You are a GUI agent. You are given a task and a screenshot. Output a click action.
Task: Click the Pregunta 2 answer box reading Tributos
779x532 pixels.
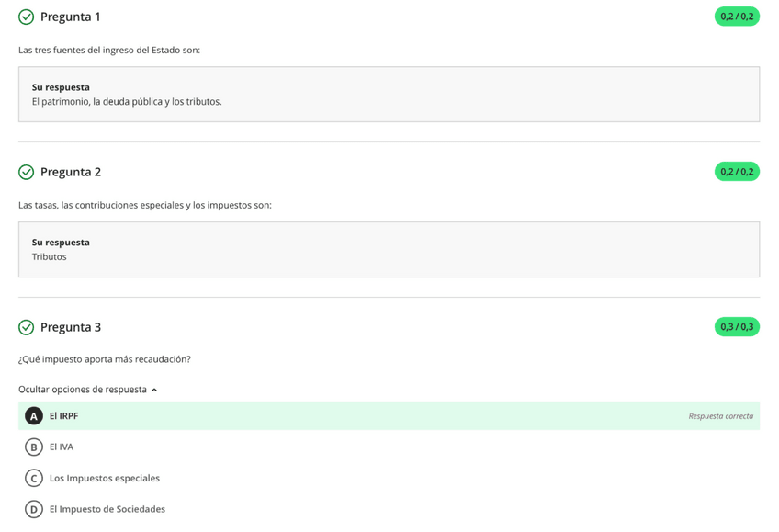[x=389, y=250]
